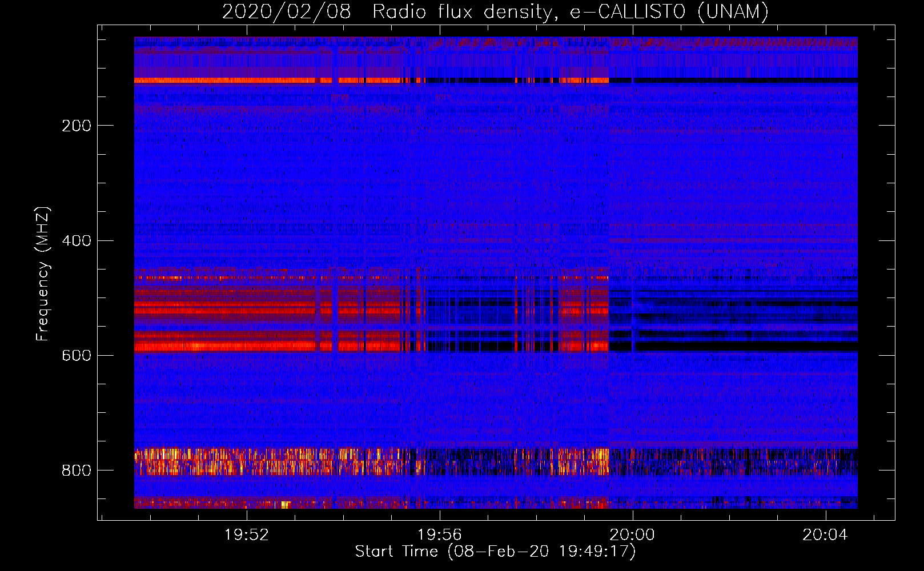This screenshot has height=571, width=924.
Task: Click the 800 frequency tick label
Action: 77,470
